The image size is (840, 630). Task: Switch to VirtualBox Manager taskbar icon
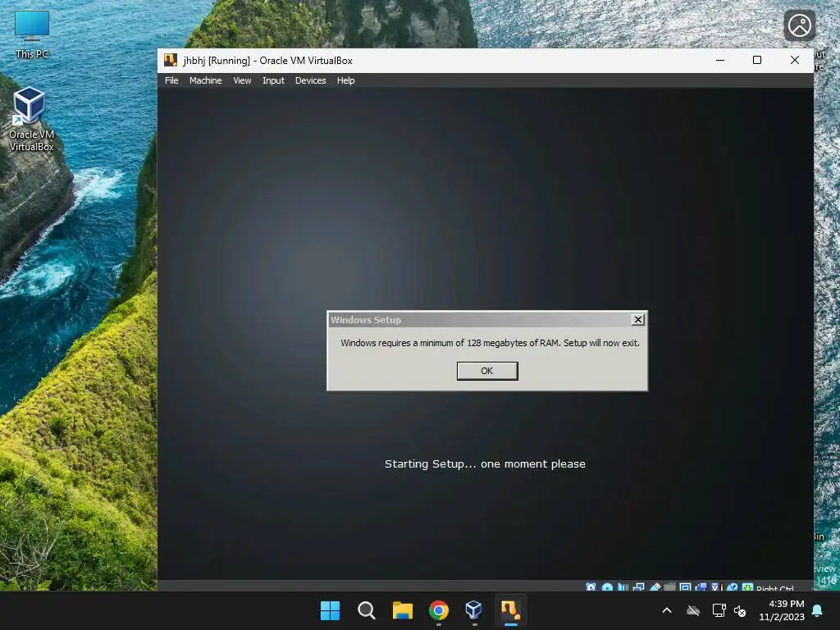[474, 610]
